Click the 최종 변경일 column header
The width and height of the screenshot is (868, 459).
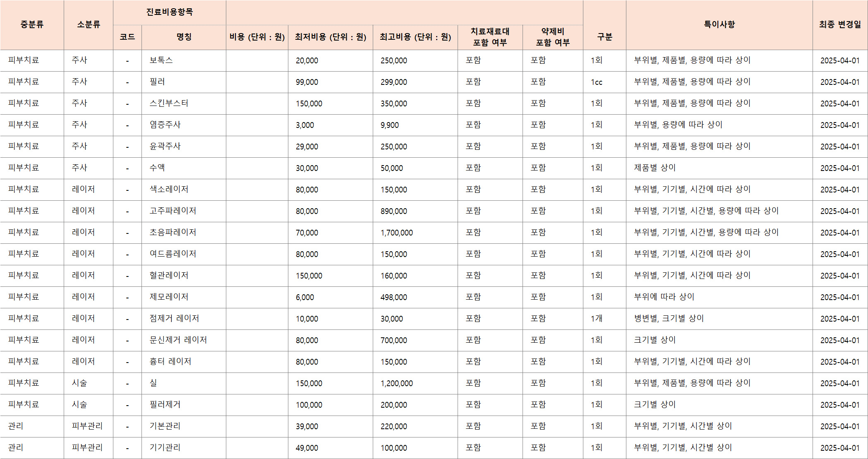pos(840,25)
